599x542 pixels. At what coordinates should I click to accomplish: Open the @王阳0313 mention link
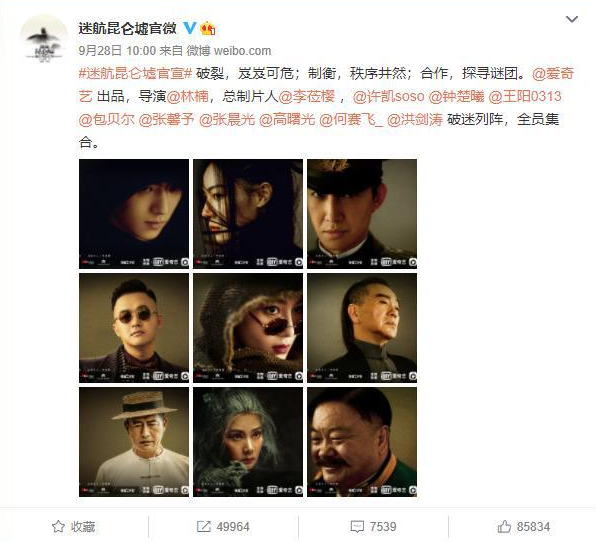(525, 96)
